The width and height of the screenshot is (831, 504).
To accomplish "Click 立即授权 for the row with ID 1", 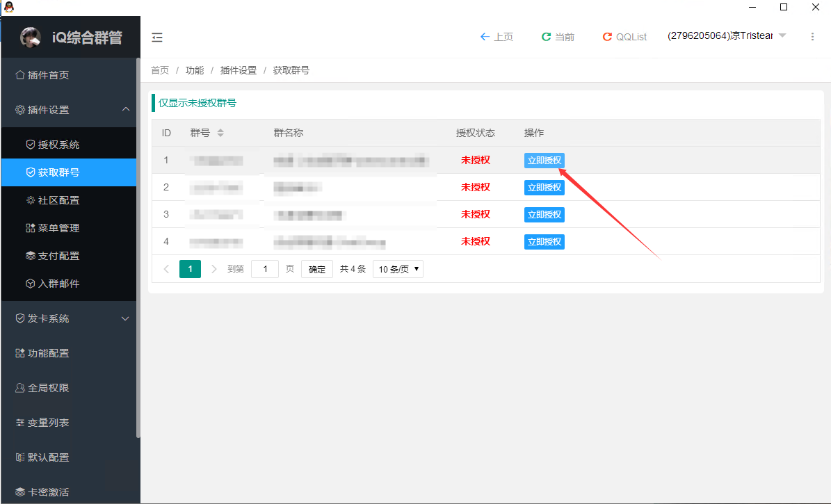I will tap(544, 161).
